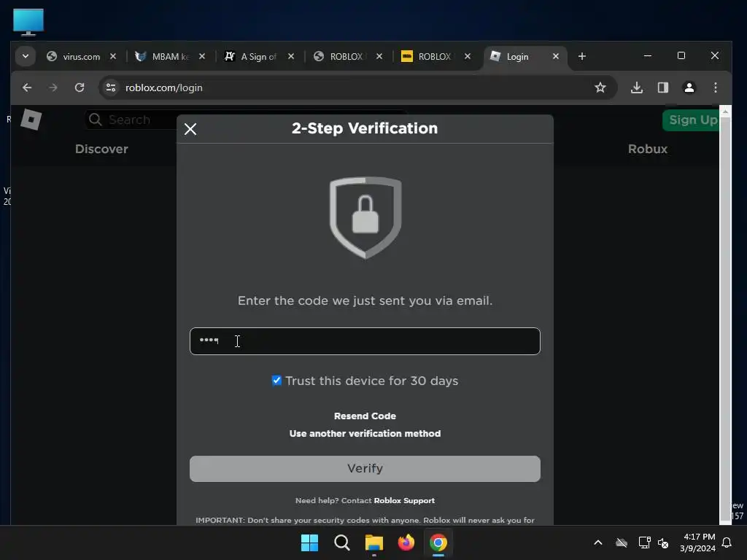The width and height of the screenshot is (747, 560).
Task: Close the A Sign of tab
Action: (x=291, y=56)
